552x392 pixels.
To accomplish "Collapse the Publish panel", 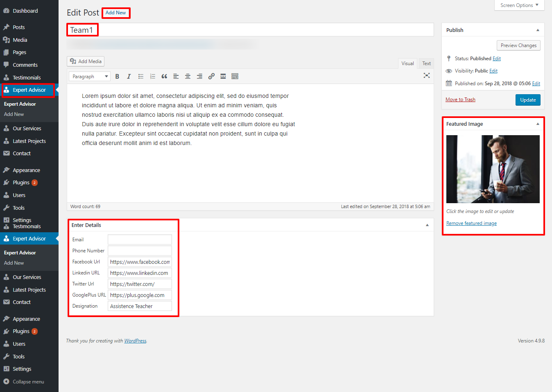I will 538,30.
